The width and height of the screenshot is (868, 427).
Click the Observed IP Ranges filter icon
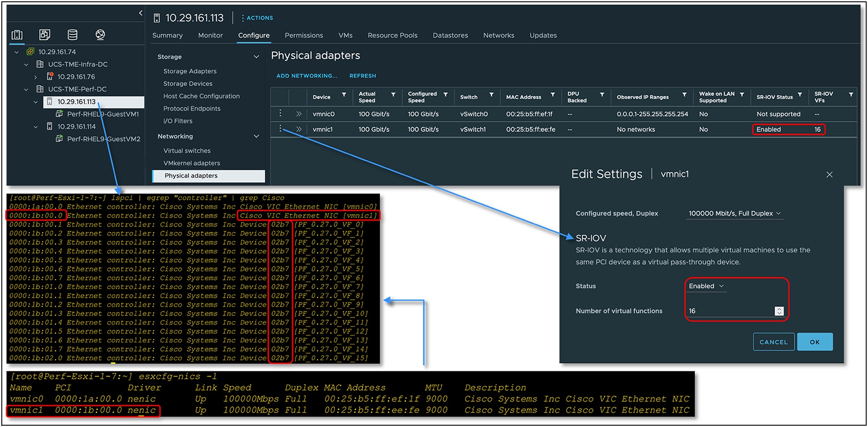(684, 95)
